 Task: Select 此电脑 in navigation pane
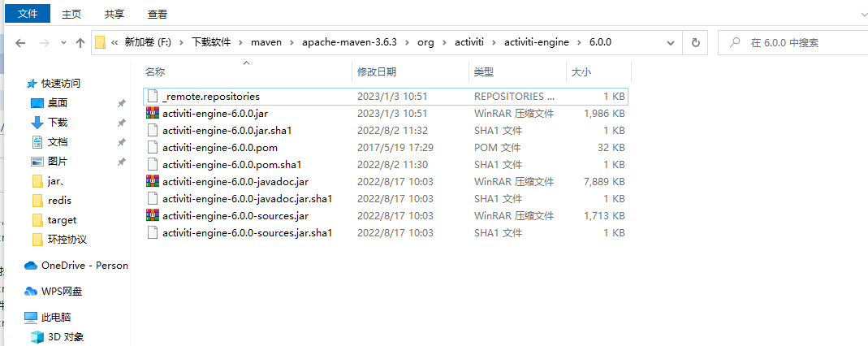coord(56,318)
